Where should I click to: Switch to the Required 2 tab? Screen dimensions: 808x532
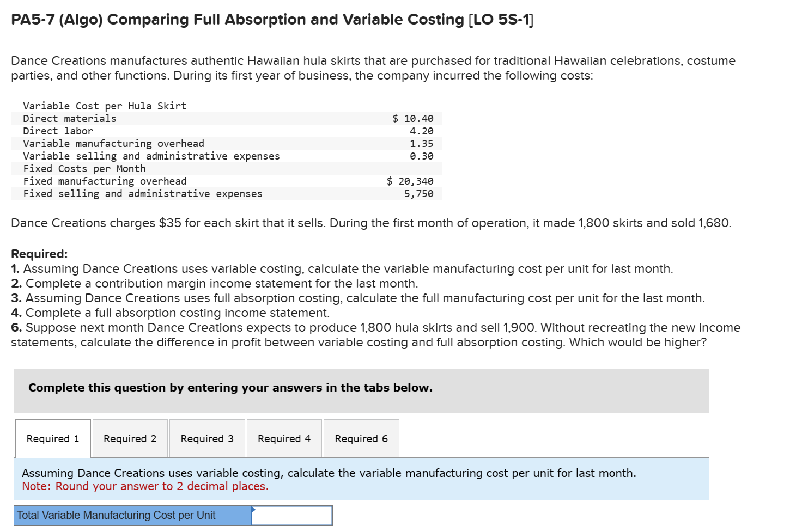(x=130, y=438)
